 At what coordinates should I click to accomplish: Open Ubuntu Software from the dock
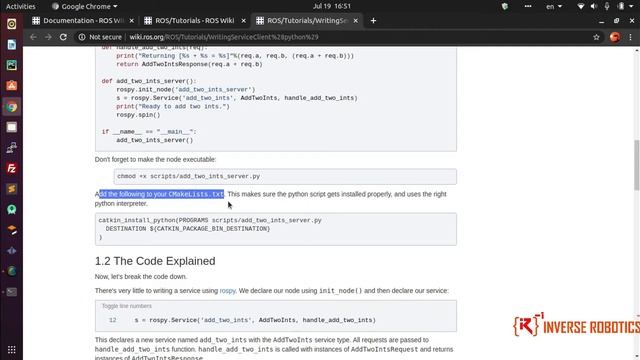click(x=11, y=86)
